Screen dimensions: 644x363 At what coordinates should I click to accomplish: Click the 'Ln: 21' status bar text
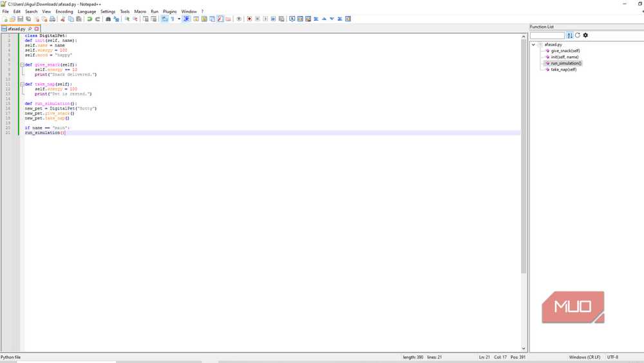pyautogui.click(x=484, y=357)
